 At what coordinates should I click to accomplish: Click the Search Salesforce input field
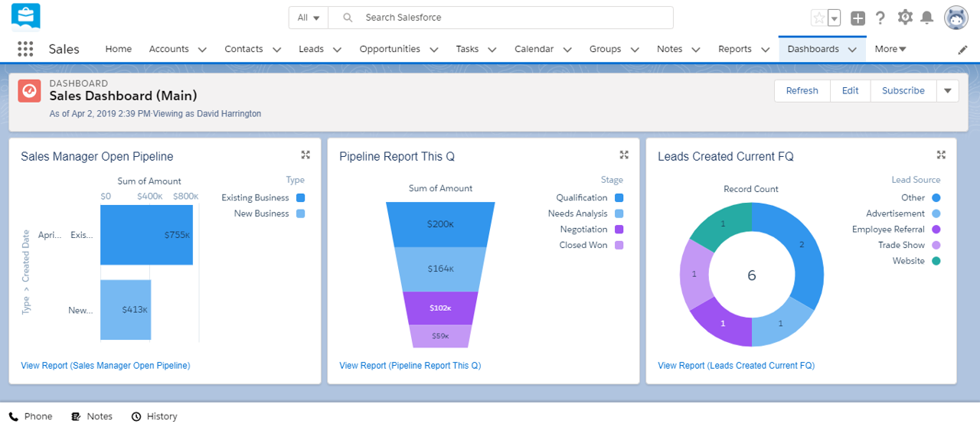click(501, 18)
